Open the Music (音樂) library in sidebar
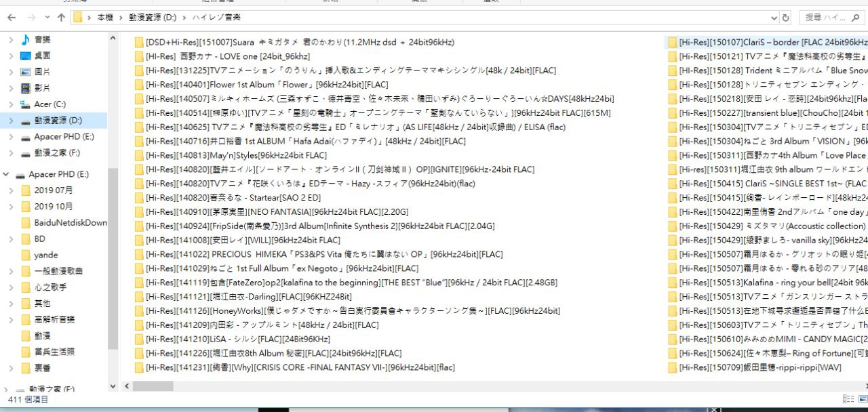Screen dimensions: 868x412 [x=42, y=39]
